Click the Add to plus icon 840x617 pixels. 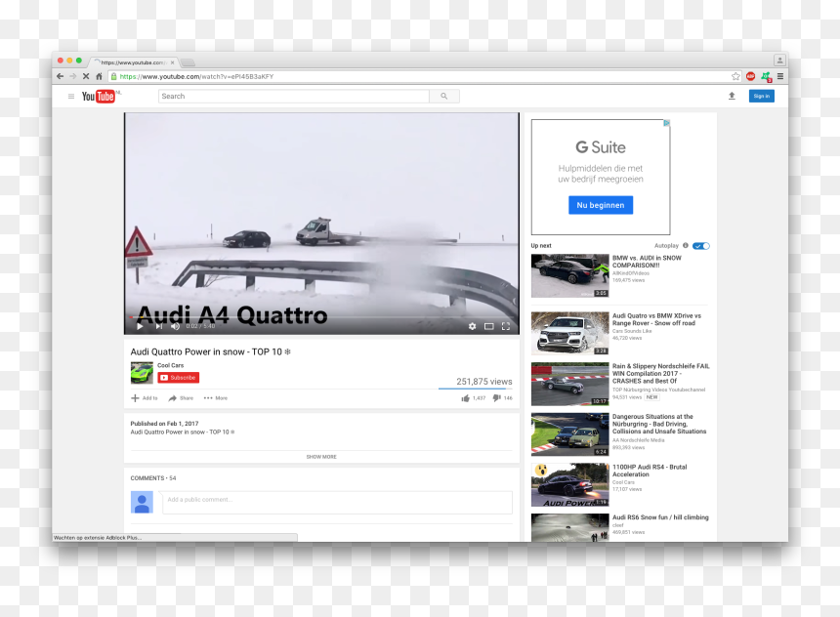click(x=135, y=398)
